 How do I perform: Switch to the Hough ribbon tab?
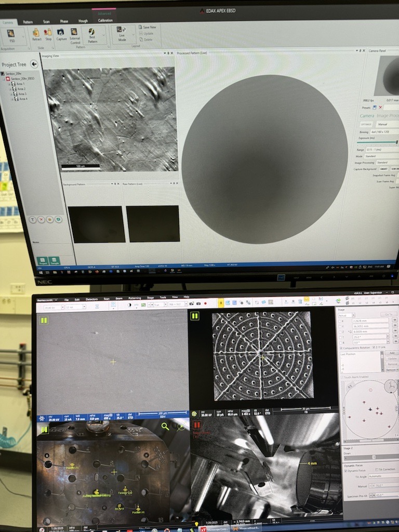(83, 21)
